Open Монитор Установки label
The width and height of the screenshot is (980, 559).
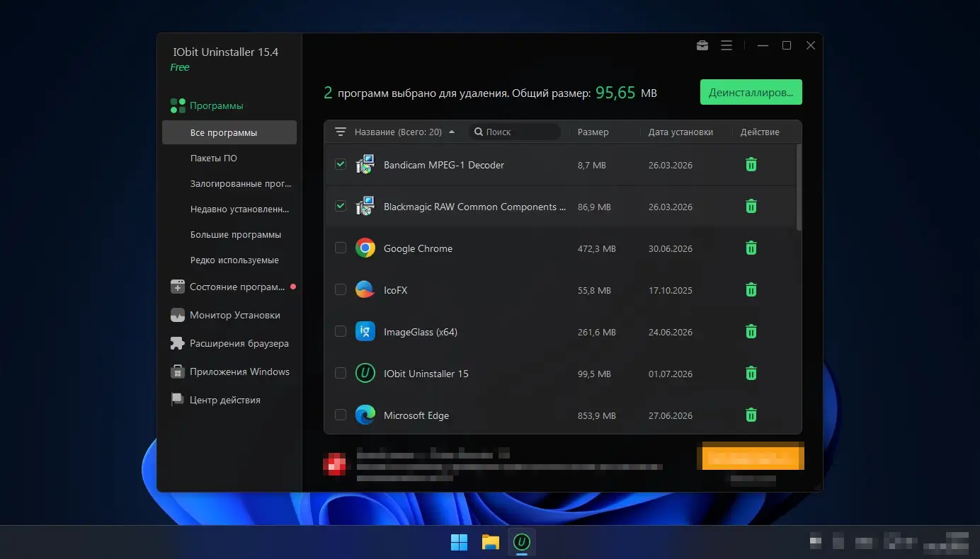pos(235,316)
